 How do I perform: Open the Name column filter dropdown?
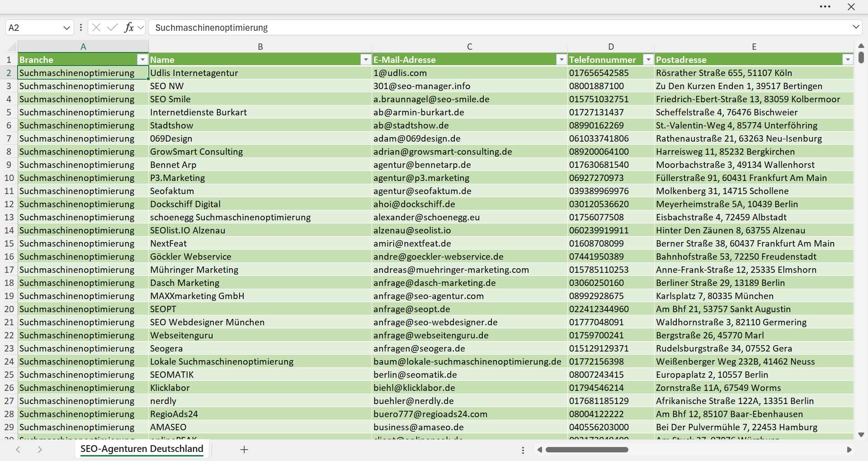click(x=366, y=60)
